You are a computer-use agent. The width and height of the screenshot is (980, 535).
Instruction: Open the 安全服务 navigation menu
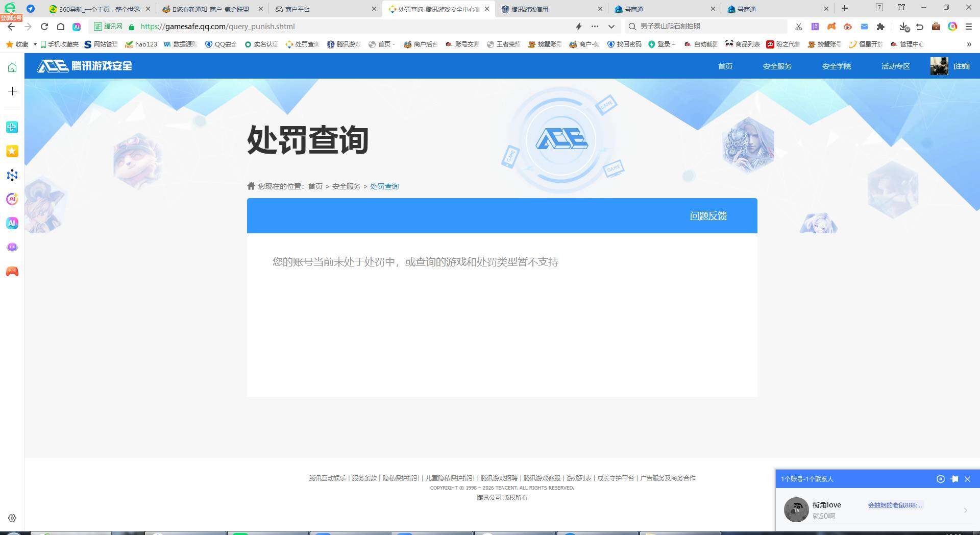coord(776,66)
